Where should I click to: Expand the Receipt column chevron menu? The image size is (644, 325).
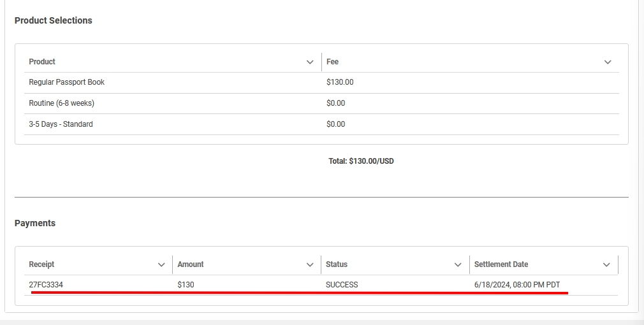161,265
